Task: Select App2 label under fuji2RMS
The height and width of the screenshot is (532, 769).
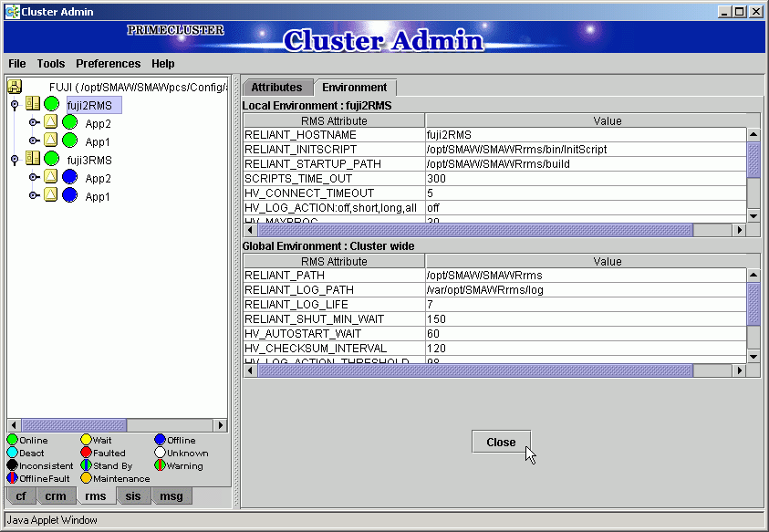Action: (99, 124)
